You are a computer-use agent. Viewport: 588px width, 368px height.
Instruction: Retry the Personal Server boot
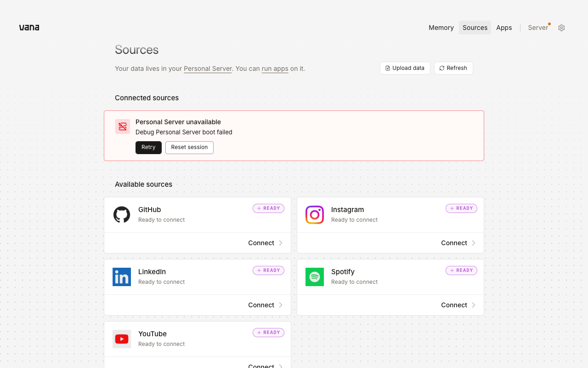tap(148, 148)
